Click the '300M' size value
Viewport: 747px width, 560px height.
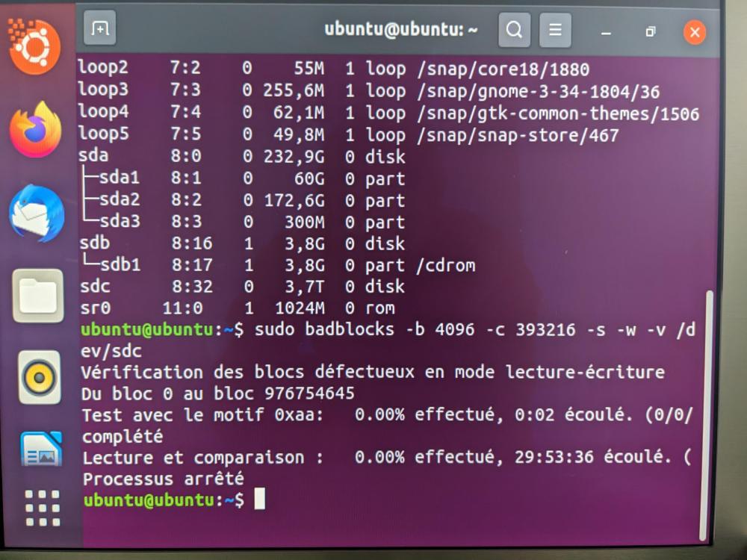click(x=305, y=223)
